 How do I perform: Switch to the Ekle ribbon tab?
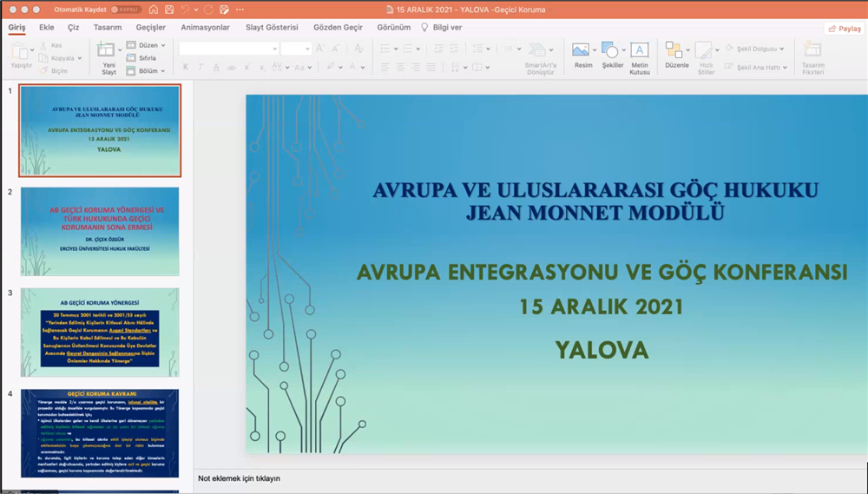click(47, 27)
